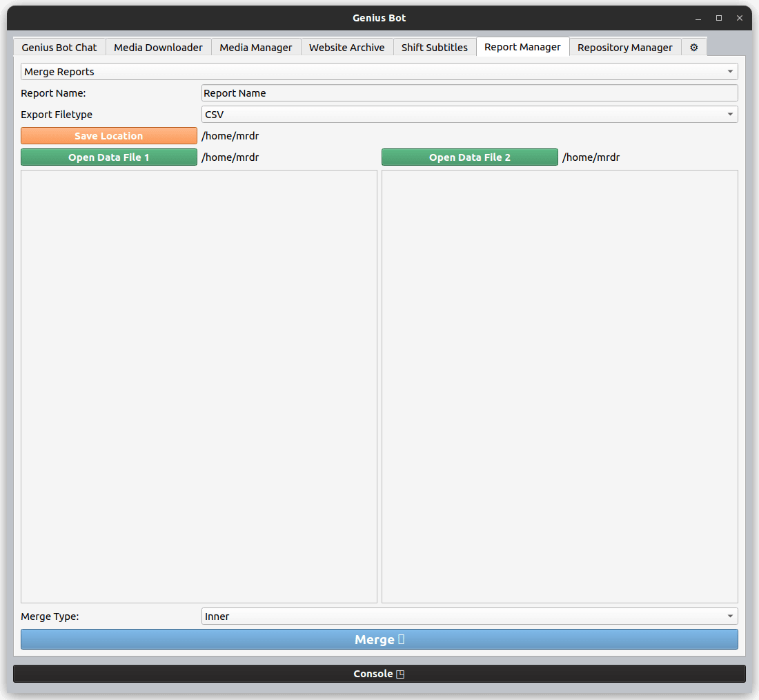This screenshot has height=700, width=759.
Task: Click the right data file list pane
Action: (x=560, y=387)
